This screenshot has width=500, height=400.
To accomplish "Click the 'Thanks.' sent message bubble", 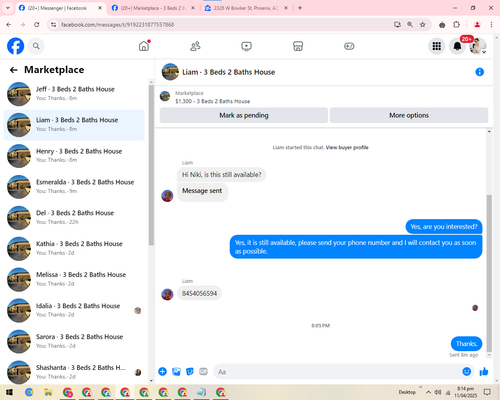I will (x=466, y=344).
